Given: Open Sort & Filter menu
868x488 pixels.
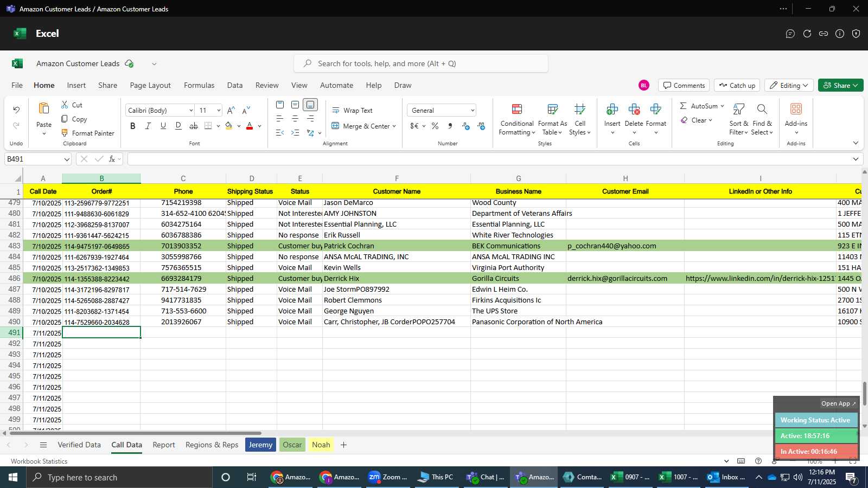Looking at the screenshot, I should tap(739, 119).
